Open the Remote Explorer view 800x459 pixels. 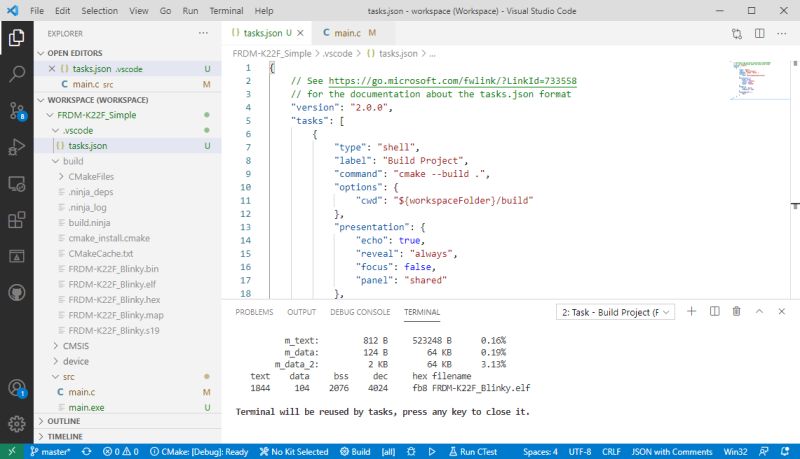[x=16, y=184]
